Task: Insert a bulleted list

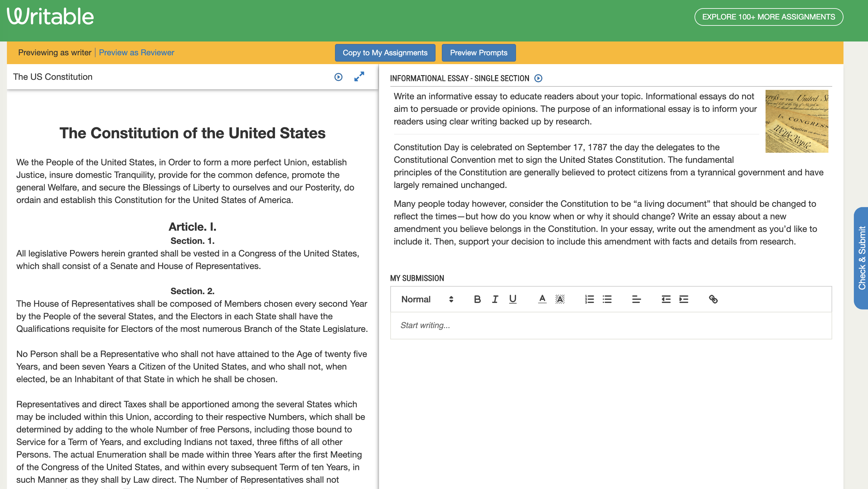Action: (x=607, y=299)
